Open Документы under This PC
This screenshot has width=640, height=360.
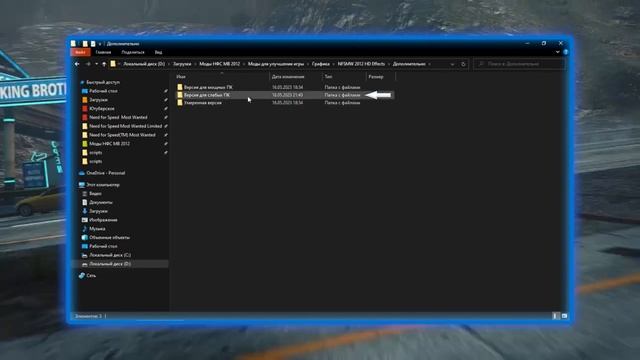click(x=101, y=202)
